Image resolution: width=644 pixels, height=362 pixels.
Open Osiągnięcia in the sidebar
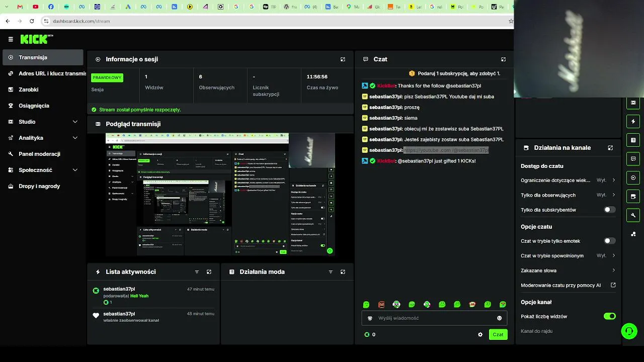(43, 106)
